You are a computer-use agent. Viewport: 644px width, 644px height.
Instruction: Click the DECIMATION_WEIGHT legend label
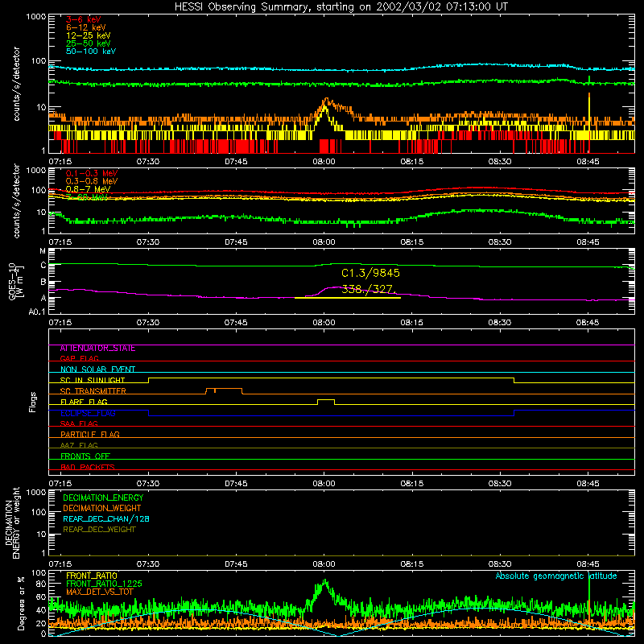click(x=102, y=508)
